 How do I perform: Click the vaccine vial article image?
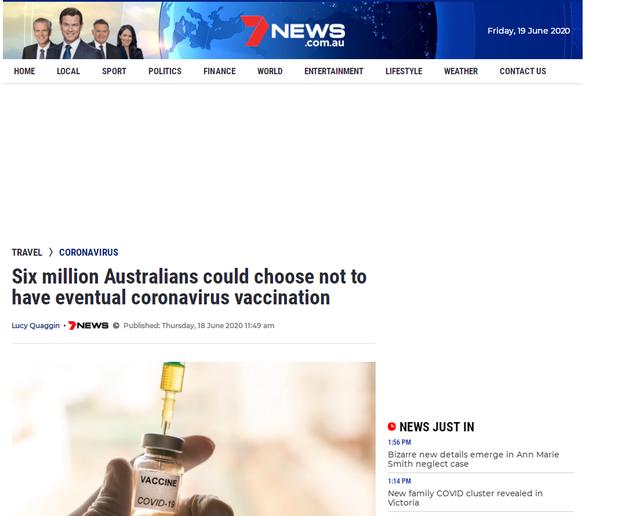pyautogui.click(x=193, y=439)
